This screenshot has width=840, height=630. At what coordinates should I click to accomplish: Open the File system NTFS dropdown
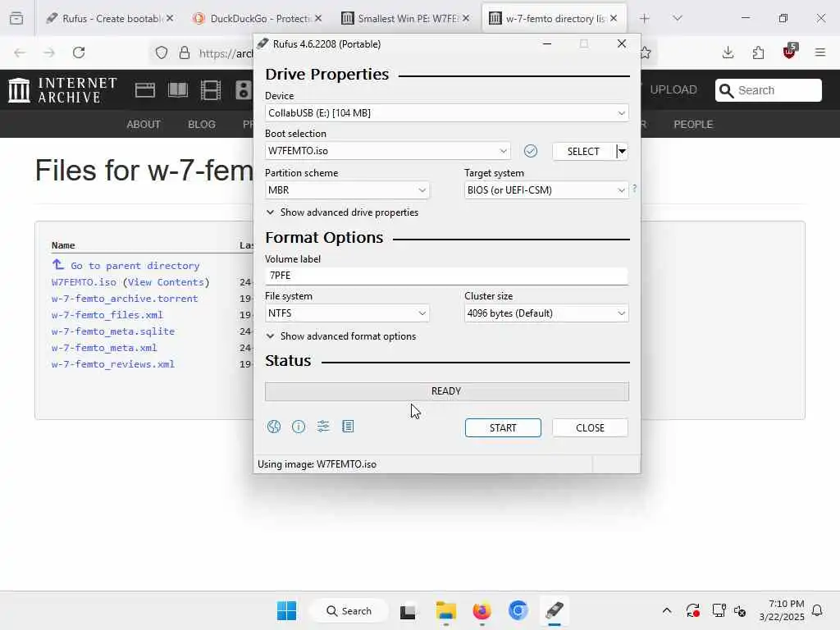coord(347,313)
